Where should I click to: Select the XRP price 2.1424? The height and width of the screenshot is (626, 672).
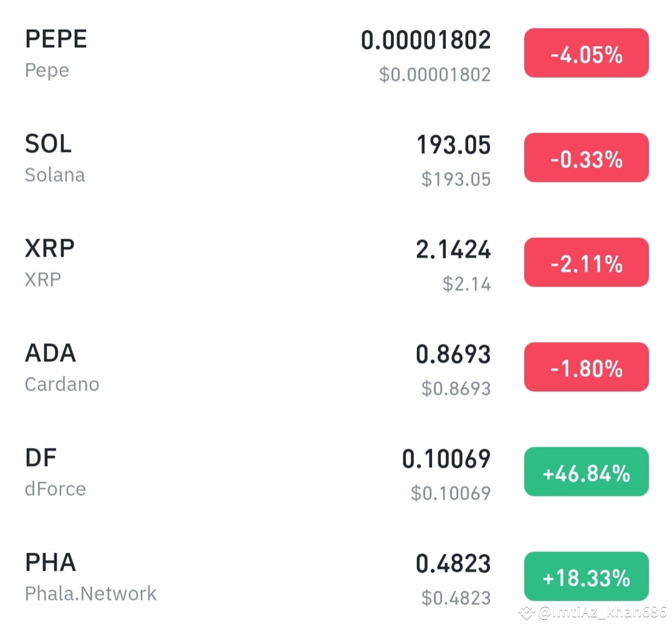pos(453,250)
